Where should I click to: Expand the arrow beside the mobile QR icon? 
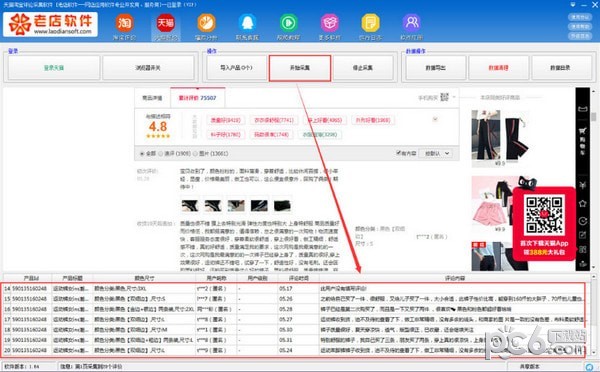point(454,97)
